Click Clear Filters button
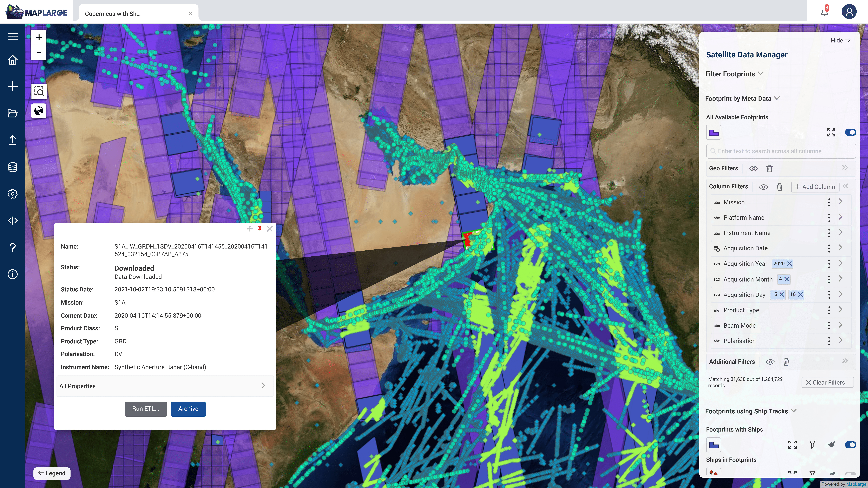The height and width of the screenshot is (488, 868). (828, 383)
